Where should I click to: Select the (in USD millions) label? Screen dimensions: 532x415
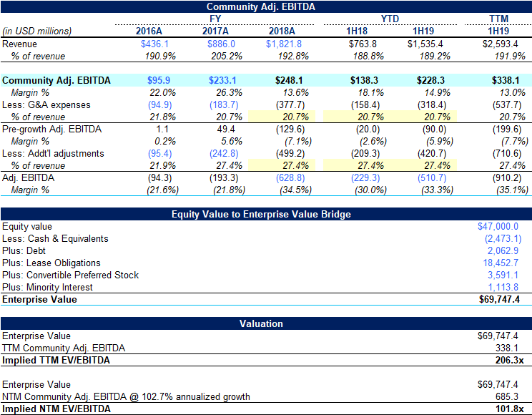(36, 31)
